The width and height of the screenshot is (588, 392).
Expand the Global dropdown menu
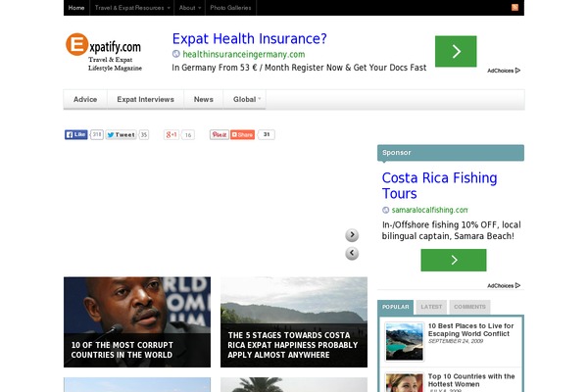(x=244, y=99)
